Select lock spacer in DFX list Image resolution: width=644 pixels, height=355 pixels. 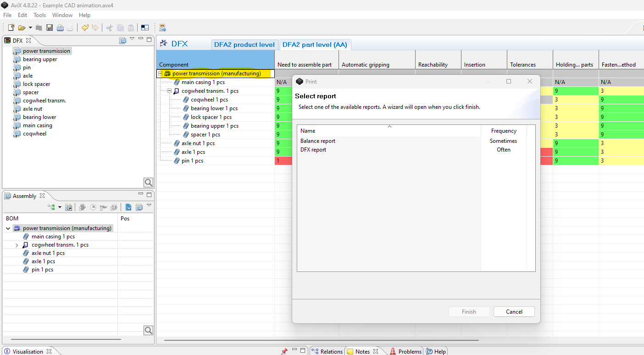tap(36, 84)
